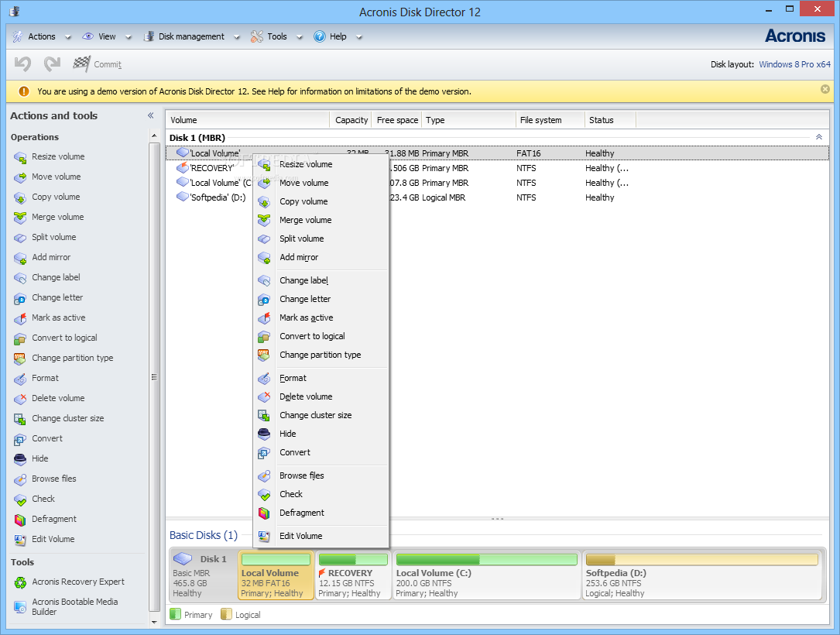Click sidebar scrollbar up arrow
Viewport: 840px width, 635px height.
(x=154, y=136)
